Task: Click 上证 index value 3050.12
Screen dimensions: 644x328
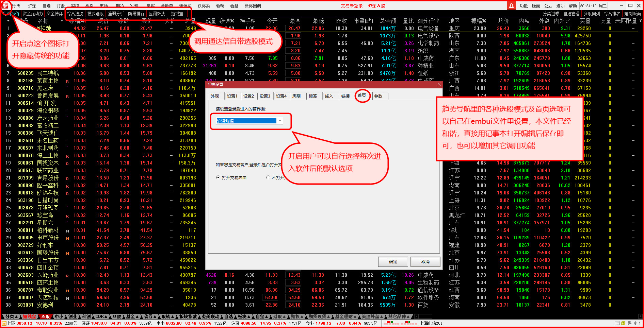Action: tap(24, 323)
